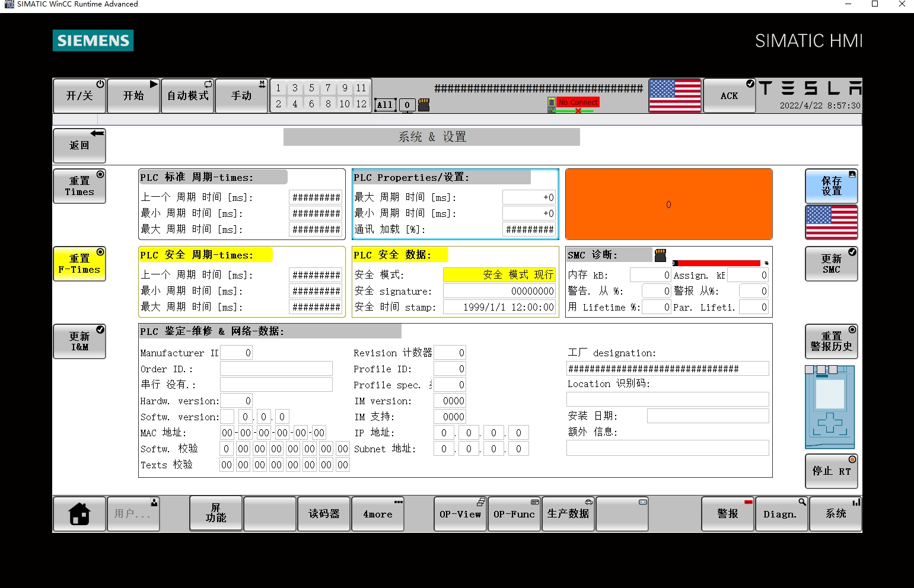The height and width of the screenshot is (588, 914).
Task: Select station number 3
Action: (295, 88)
